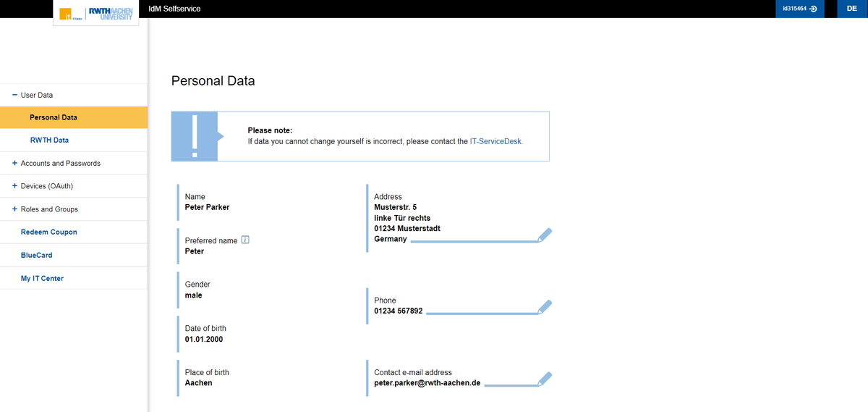Viewport: 868px width, 412px height.
Task: Edit the contact e-mail address via pencil icon
Action: 545,379
